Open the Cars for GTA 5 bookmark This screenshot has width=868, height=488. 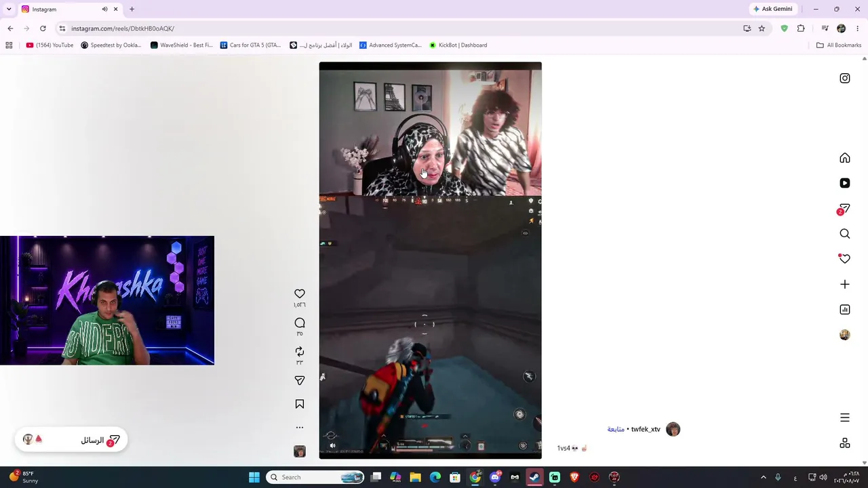(x=250, y=45)
